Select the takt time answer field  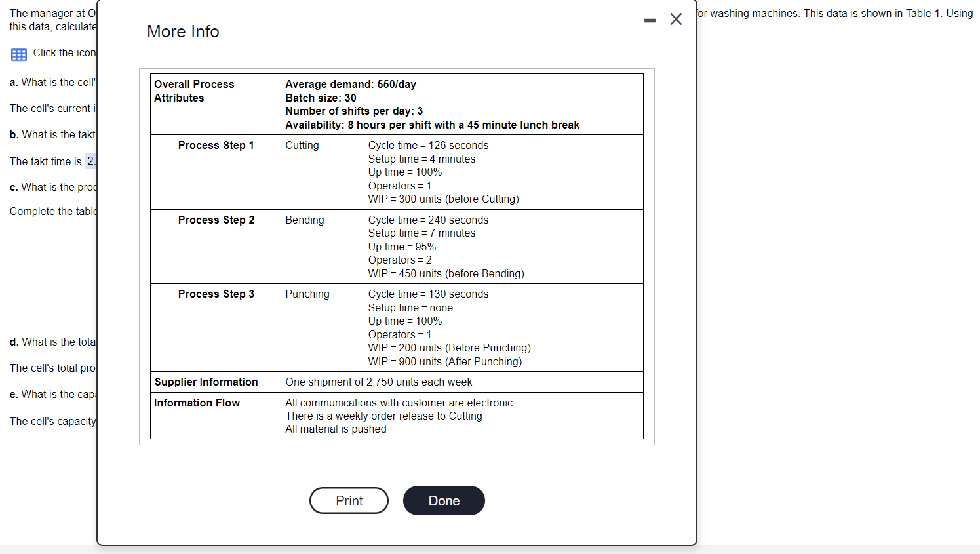coord(91,161)
